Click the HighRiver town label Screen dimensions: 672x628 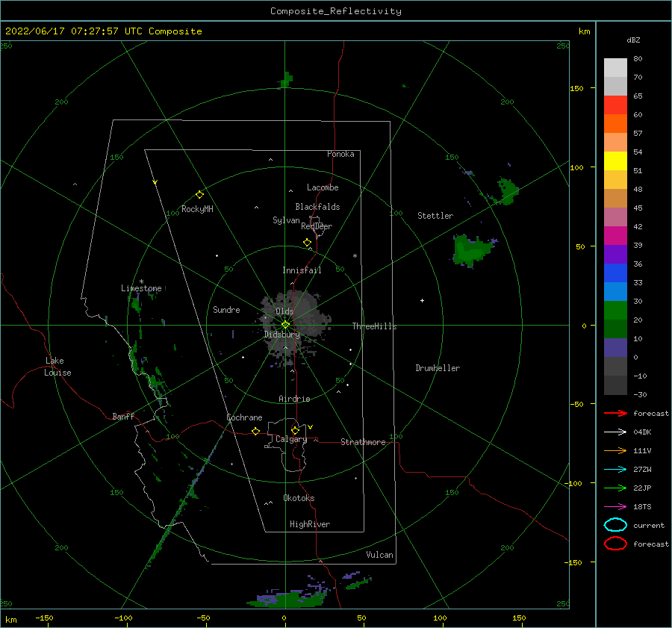[x=310, y=525]
